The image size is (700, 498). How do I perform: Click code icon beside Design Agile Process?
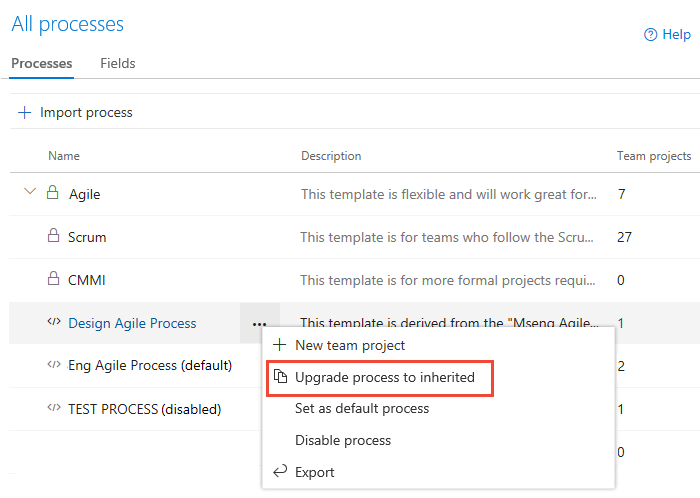[x=54, y=323]
